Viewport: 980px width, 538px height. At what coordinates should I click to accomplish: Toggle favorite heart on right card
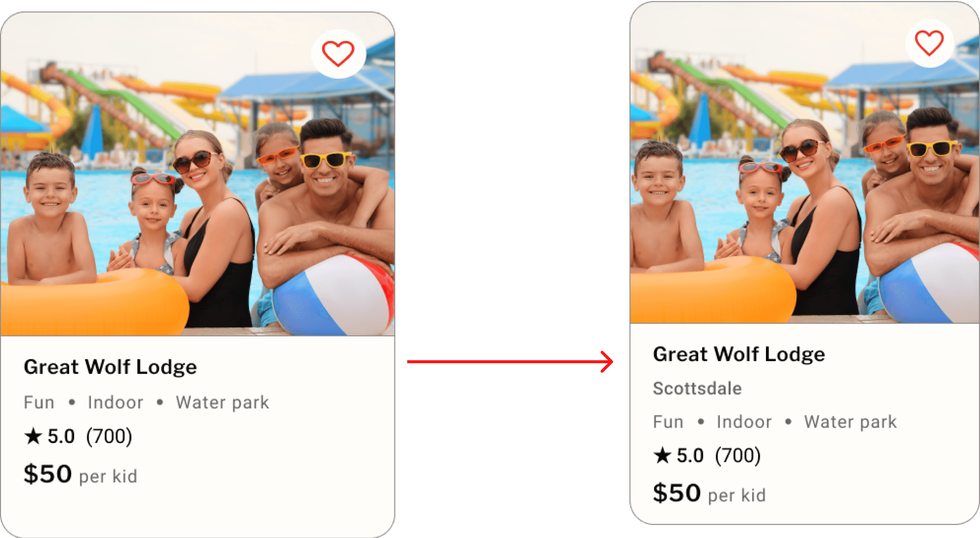[929, 43]
